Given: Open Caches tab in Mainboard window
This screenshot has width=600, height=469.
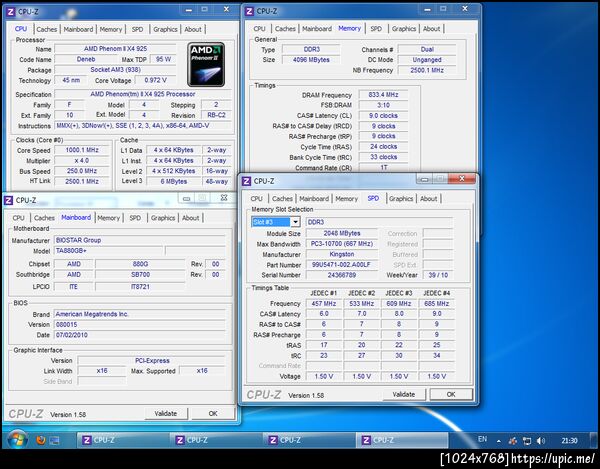Looking at the screenshot, I should (44, 218).
